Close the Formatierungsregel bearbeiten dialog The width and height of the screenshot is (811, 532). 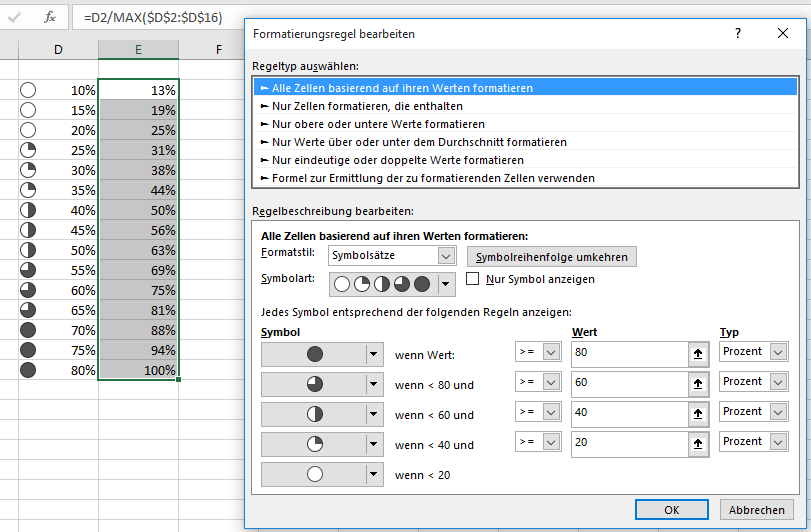783,33
